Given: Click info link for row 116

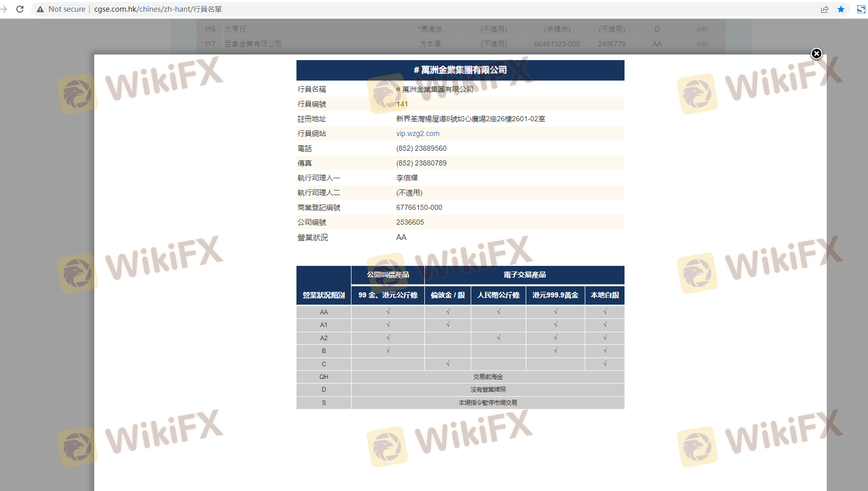Looking at the screenshot, I should 702,29.
